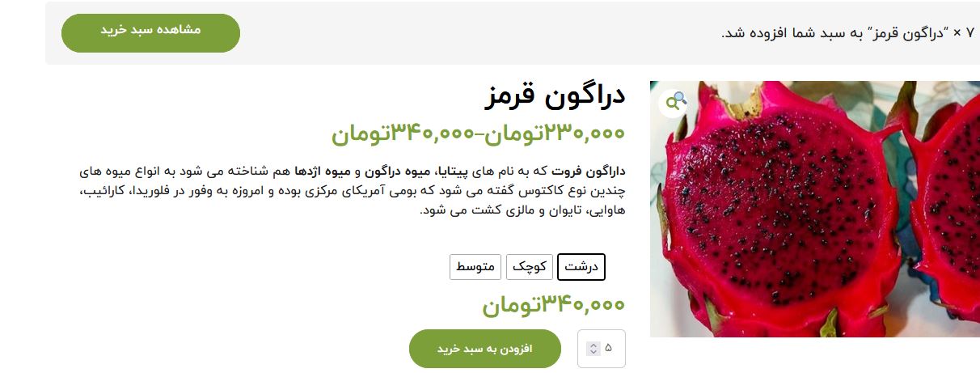980x373 pixels.
Task: Select the کوچک size option
Action: (530, 267)
